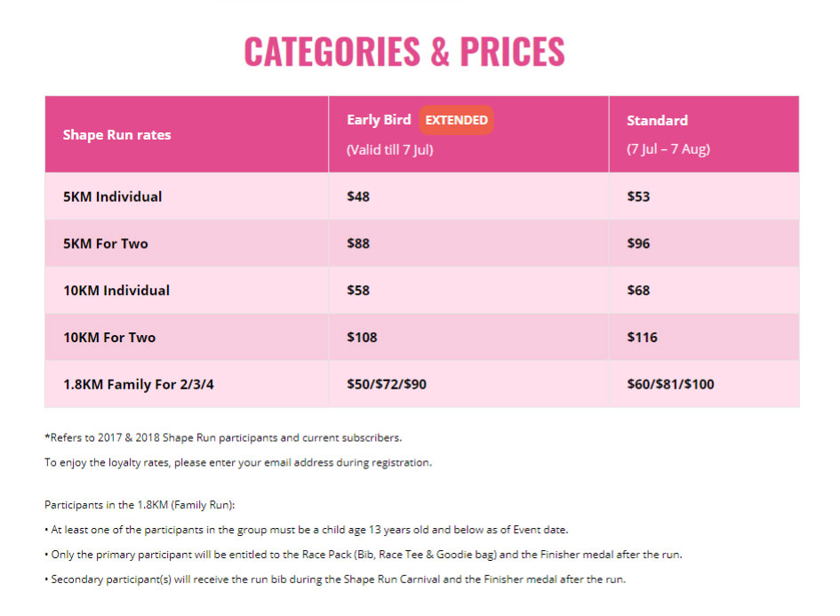Click the $60/$81/$100 family standard price
Viewport: 840px width, 616px height.
[671, 384]
